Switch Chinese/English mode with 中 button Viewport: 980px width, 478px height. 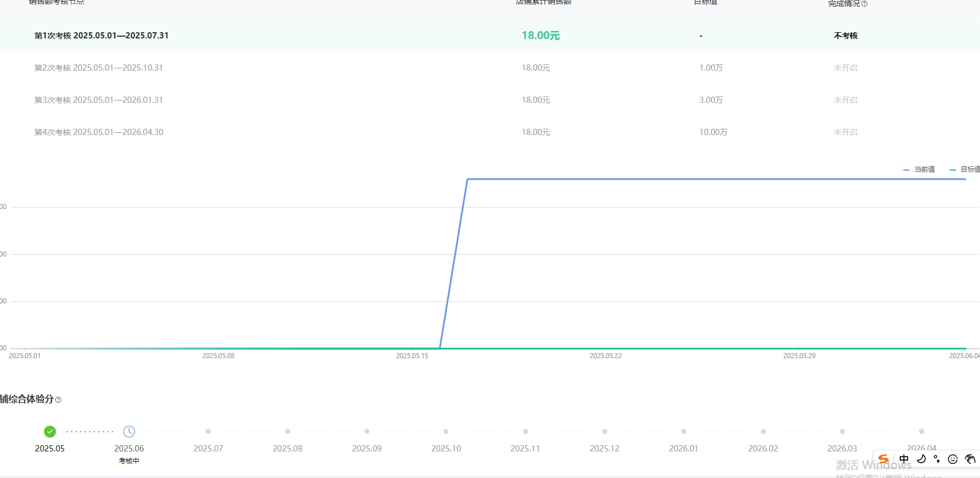pyautogui.click(x=904, y=459)
